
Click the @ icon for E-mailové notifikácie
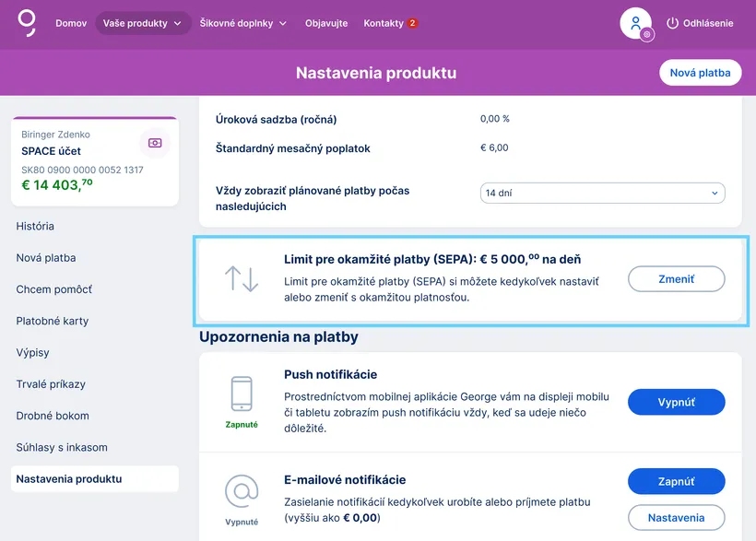coord(242,491)
